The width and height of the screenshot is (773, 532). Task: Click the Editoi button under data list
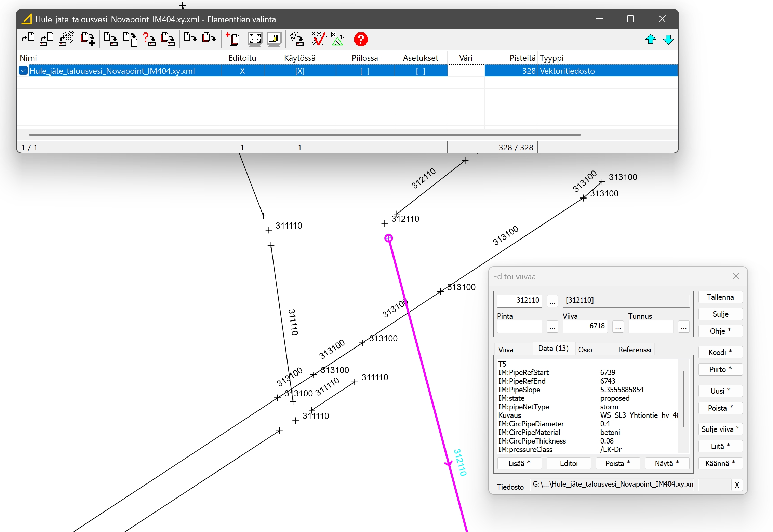(x=569, y=463)
